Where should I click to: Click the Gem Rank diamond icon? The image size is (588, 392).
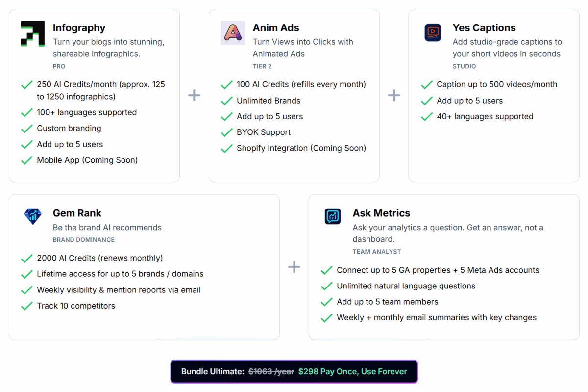[33, 216]
